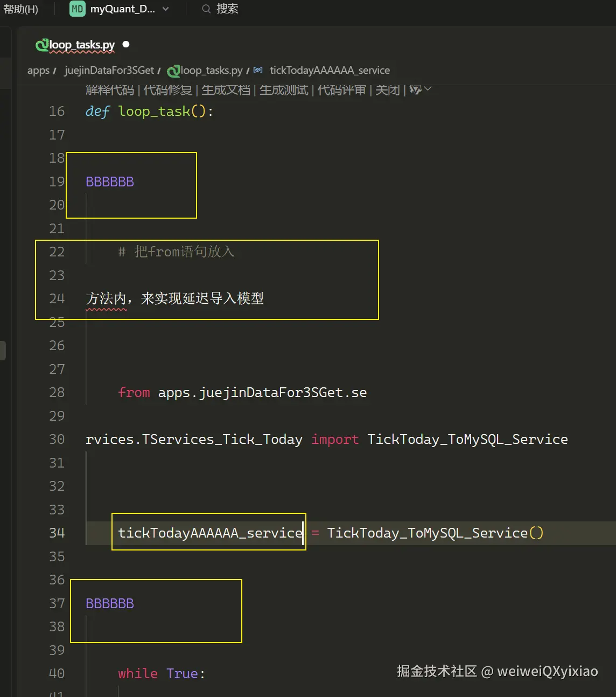Run the 代码评审 code action

[342, 90]
